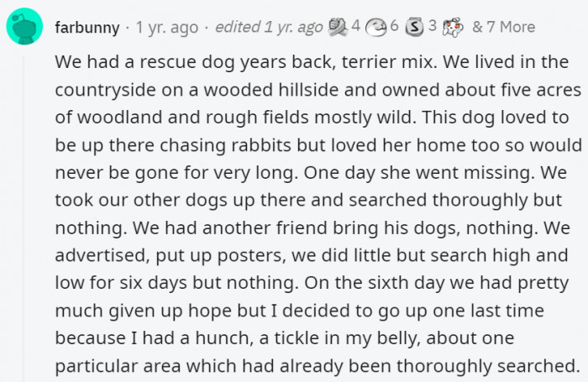Open the '1 yr. ago' comment permalink
This screenshot has width=588, height=382.
(167, 28)
